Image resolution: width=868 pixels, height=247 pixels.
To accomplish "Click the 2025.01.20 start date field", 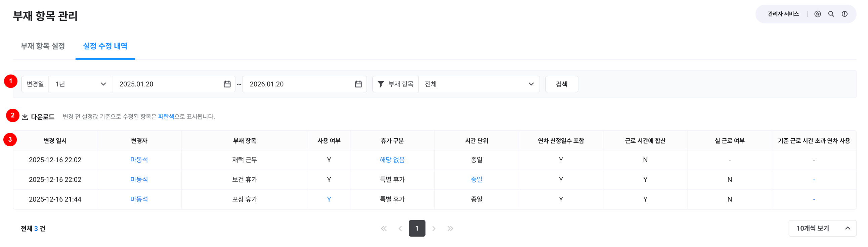I will pyautogui.click(x=169, y=84).
